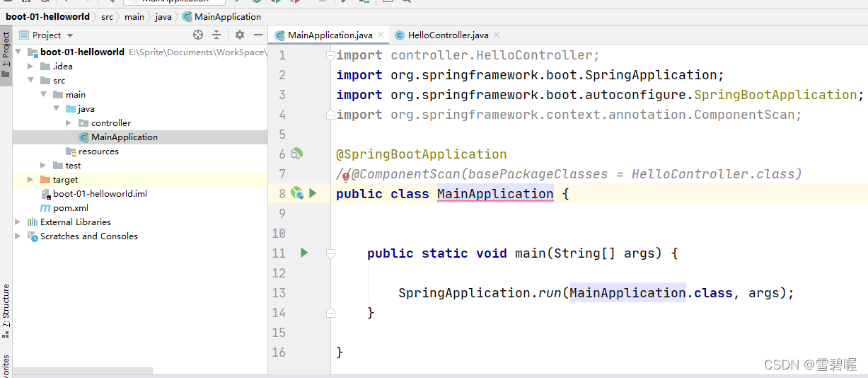Screen dimensions: 868x378
Task: Click commented @ComponentScan line 7
Action: coord(569,173)
